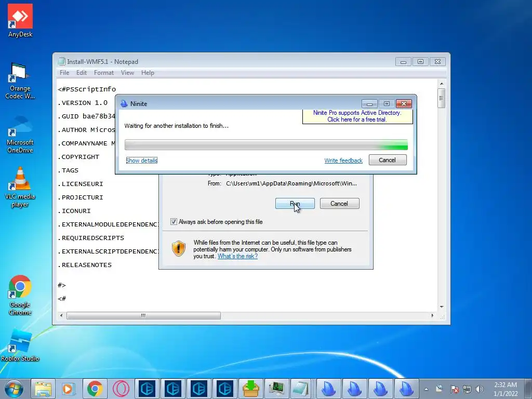Click the taskbar clock showing 2:32 AM
This screenshot has height=399, width=532.
506,389
